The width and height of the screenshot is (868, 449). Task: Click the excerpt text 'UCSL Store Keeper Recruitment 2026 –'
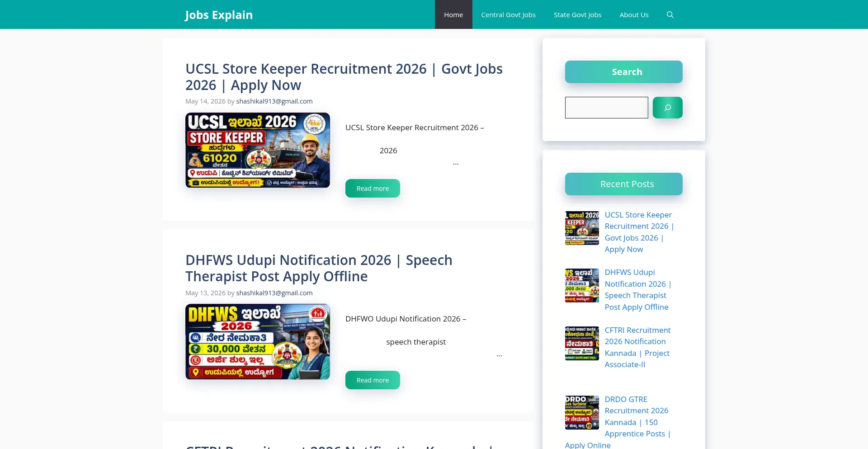click(x=415, y=128)
